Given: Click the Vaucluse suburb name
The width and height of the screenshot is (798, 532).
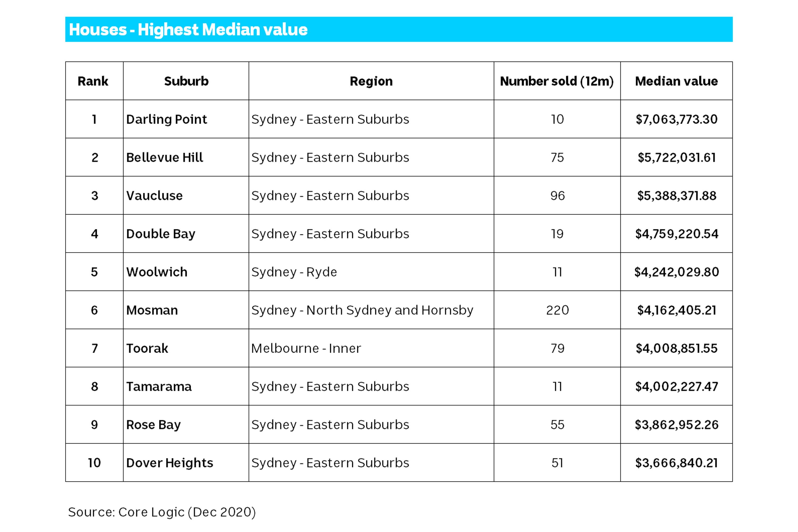Looking at the screenshot, I should click(x=154, y=196).
